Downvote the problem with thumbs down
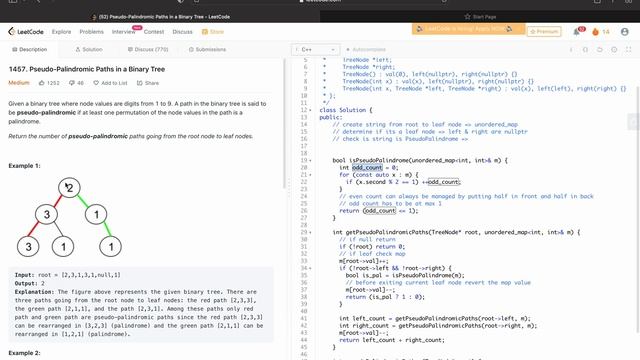This screenshot has width=640, height=360. coord(72,83)
